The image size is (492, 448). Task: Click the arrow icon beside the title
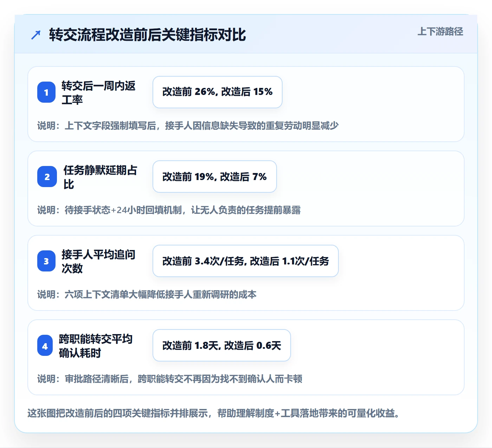tap(36, 35)
